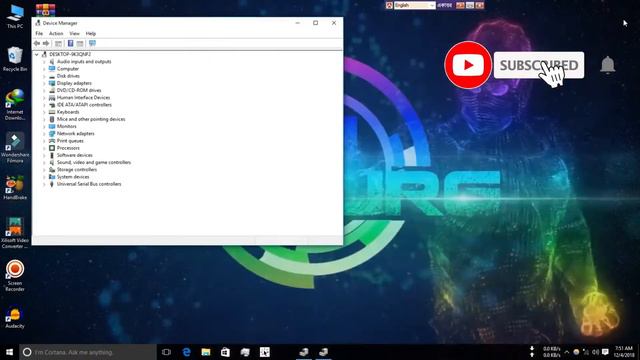The width and height of the screenshot is (640, 360).
Task: Click the Help toolbar icon in Device Manager
Action: point(70,43)
